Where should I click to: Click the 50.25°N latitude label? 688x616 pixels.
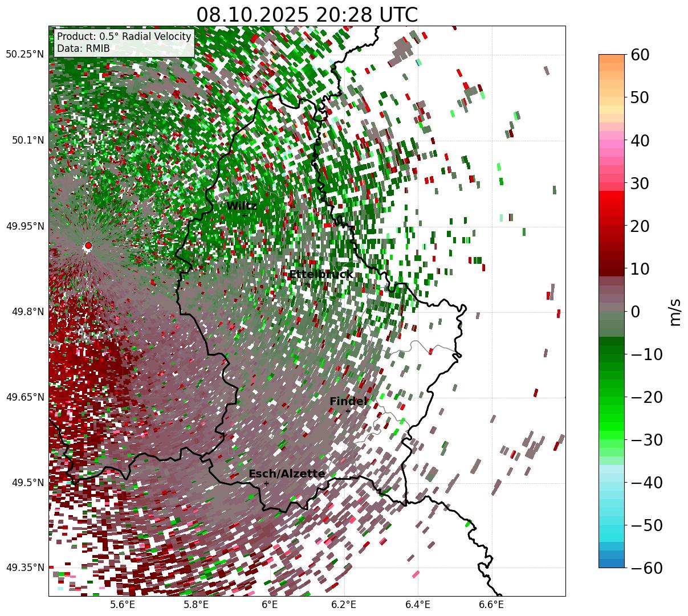click(25, 55)
